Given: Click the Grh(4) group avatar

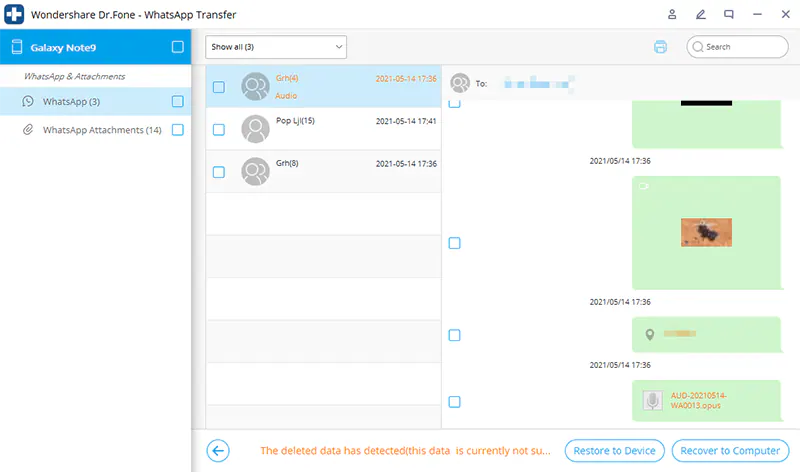Looking at the screenshot, I should pos(255,86).
